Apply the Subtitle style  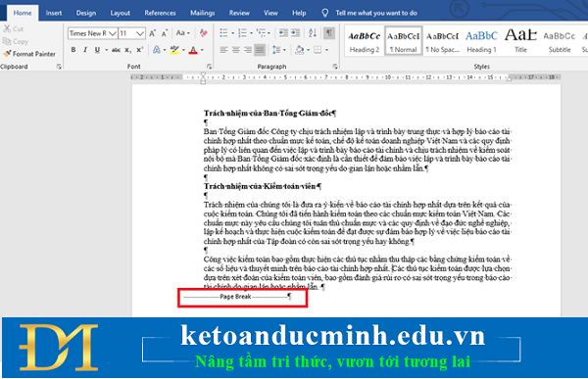[x=560, y=40]
